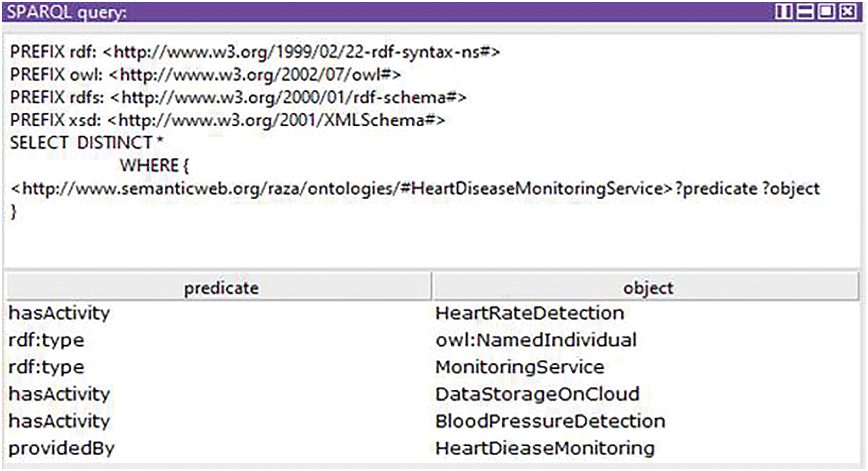
Task: Click into the PREFIX owl: line
Action: pos(205,75)
